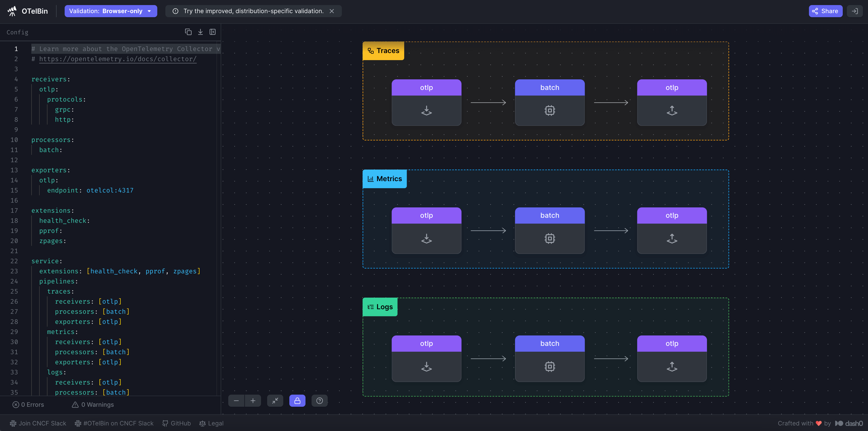Click the 'metrics:' line 29 in editor
Screen dimensions: 868x431
[62, 332]
